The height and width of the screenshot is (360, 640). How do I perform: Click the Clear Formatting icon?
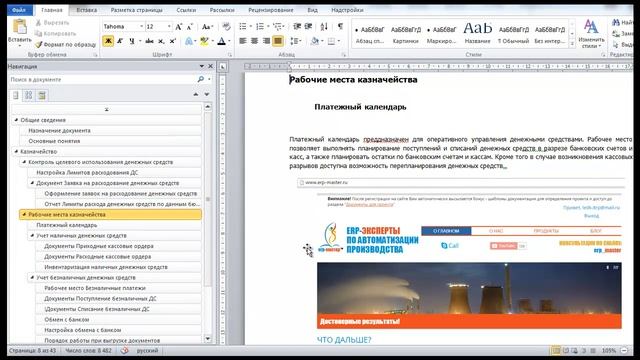click(x=227, y=27)
